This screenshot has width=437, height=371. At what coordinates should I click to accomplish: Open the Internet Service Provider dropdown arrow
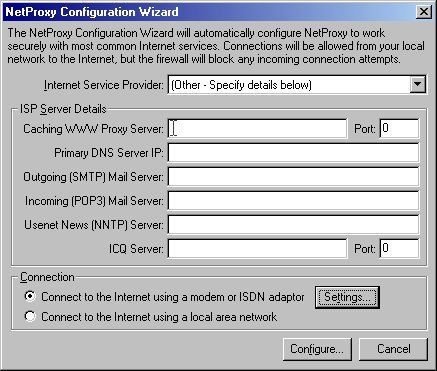(418, 85)
